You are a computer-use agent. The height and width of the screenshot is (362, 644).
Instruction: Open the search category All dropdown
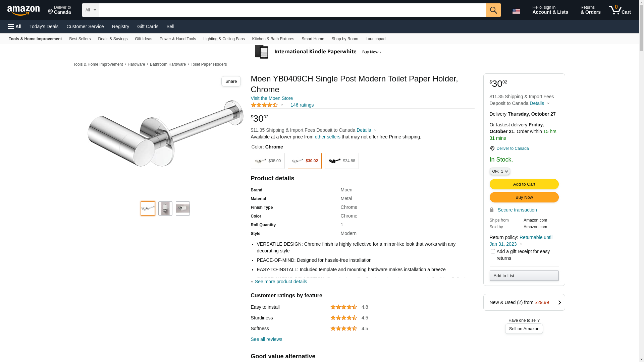91,10
